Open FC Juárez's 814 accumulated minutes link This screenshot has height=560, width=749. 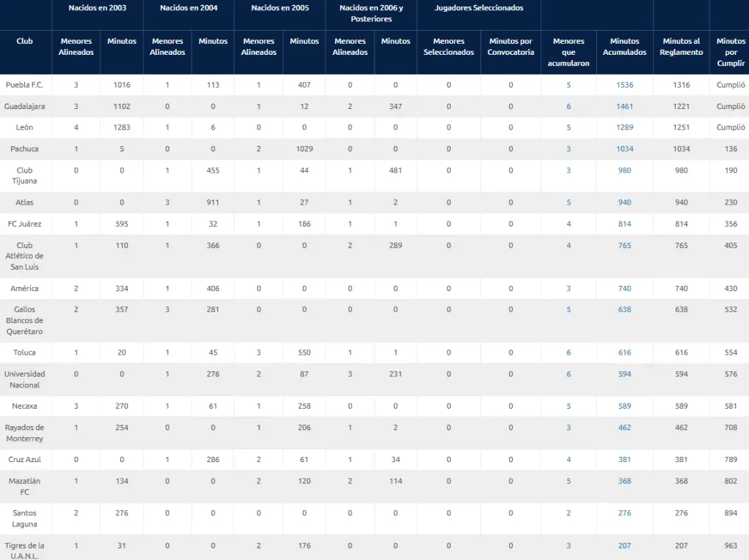coord(624,224)
